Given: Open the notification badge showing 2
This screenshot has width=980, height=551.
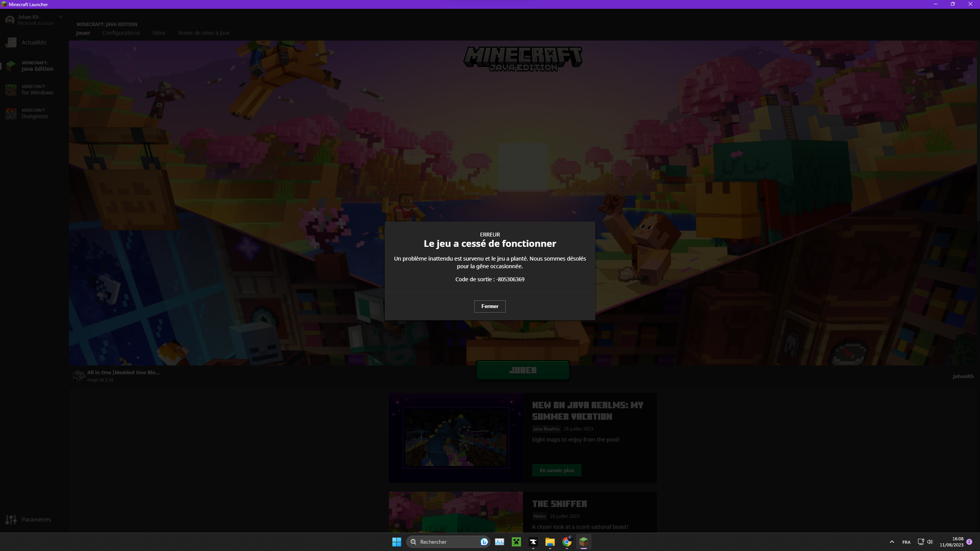Looking at the screenshot, I should point(969,542).
